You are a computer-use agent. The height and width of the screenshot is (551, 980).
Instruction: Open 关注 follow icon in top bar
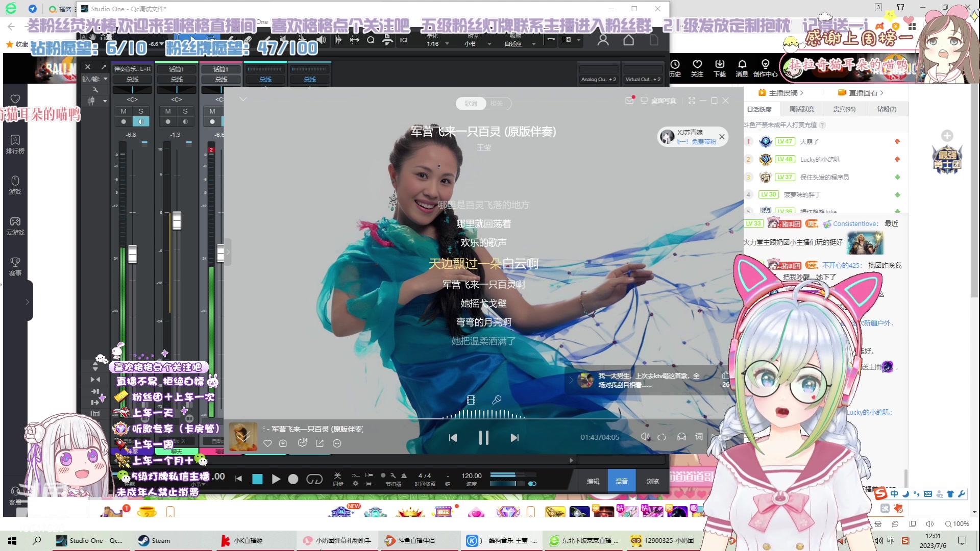[x=697, y=68]
